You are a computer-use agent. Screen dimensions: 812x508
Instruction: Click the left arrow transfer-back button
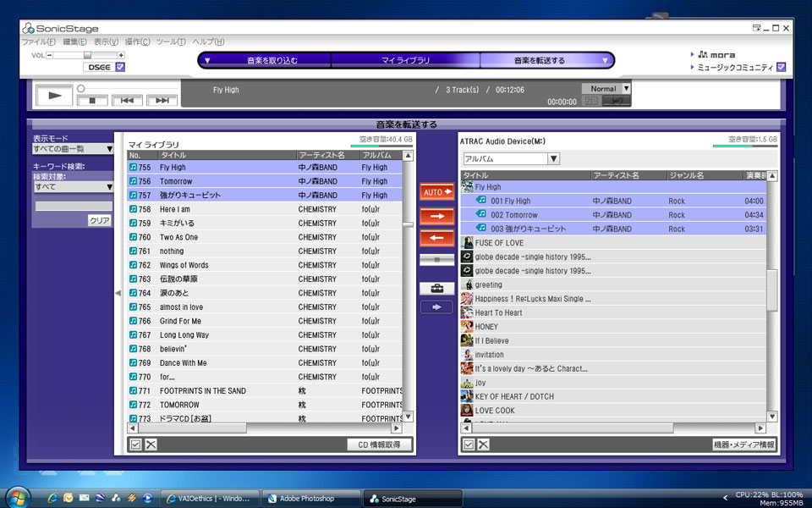[x=437, y=238]
